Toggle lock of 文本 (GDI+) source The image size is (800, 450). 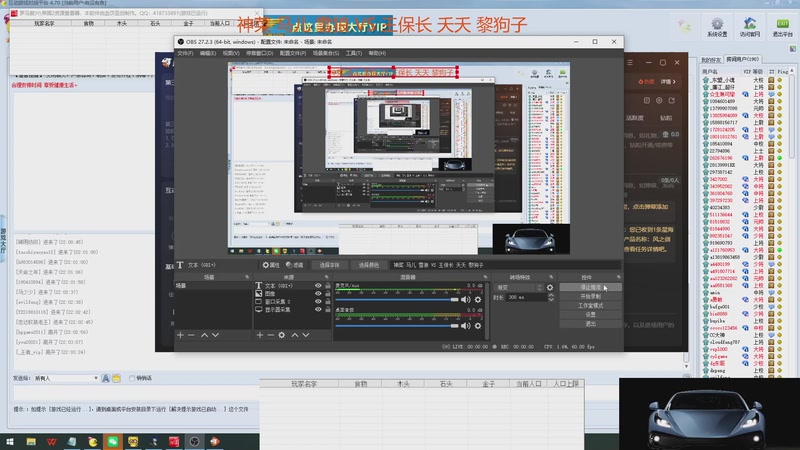[x=328, y=286]
